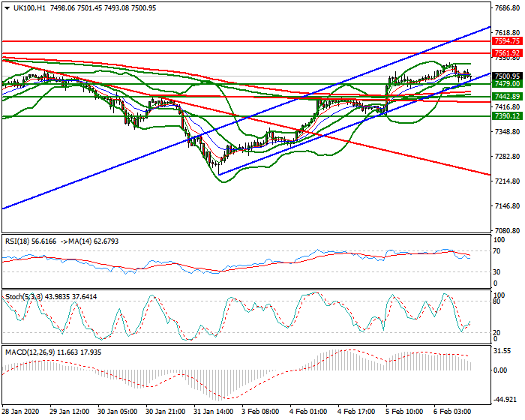Click the Stochastic scale level 20
Image resolution: width=525 pixels, height=420 pixels.
click(496, 332)
